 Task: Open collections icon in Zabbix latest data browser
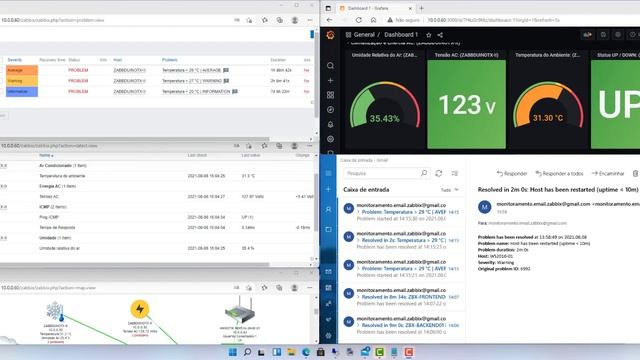[279, 146]
